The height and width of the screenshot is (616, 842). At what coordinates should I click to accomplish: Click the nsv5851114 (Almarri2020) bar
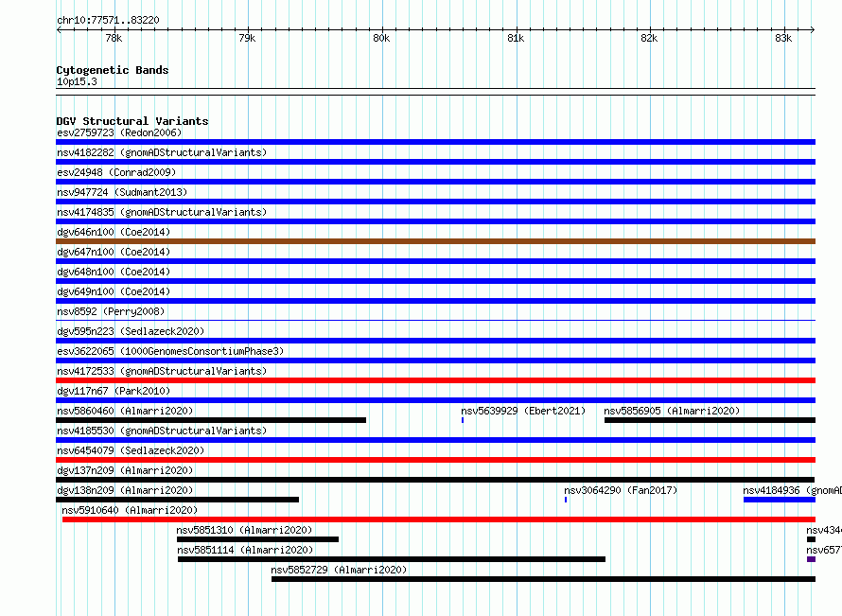(x=392, y=559)
